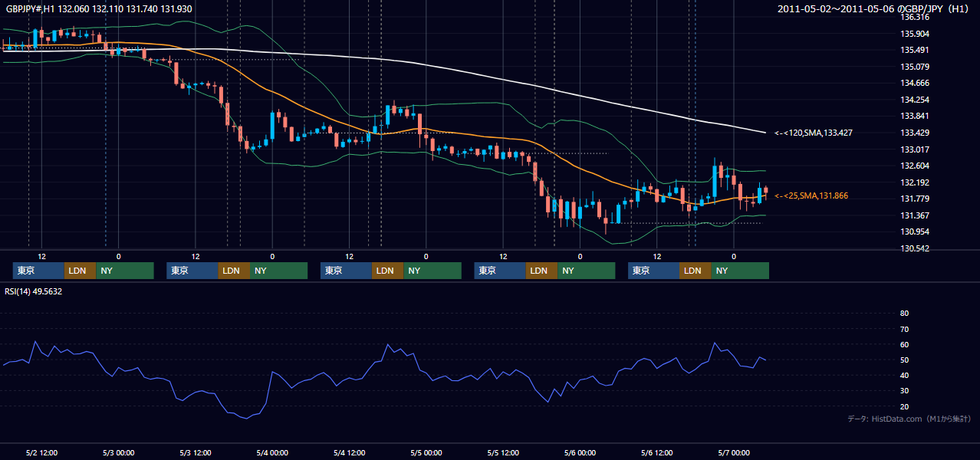Select the 5/5 12:00 time label
980x460 pixels.
503,452
